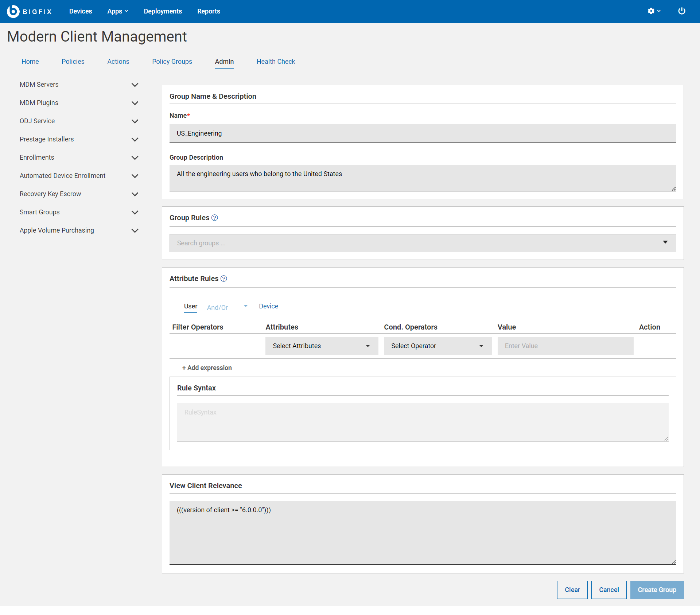Switch to the Device attribute tab
The width and height of the screenshot is (700, 615).
[x=268, y=306]
